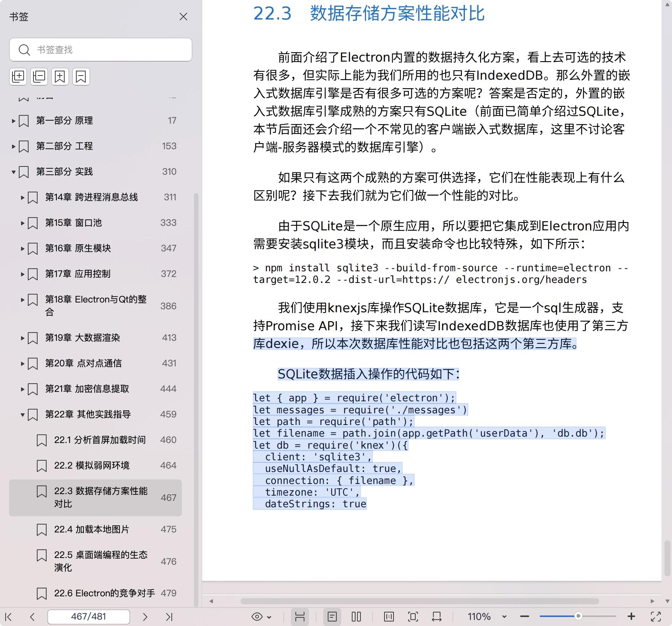Image resolution: width=672 pixels, height=626 pixels.
Task: Click the collapse all bookmarks icon
Action: [x=39, y=77]
